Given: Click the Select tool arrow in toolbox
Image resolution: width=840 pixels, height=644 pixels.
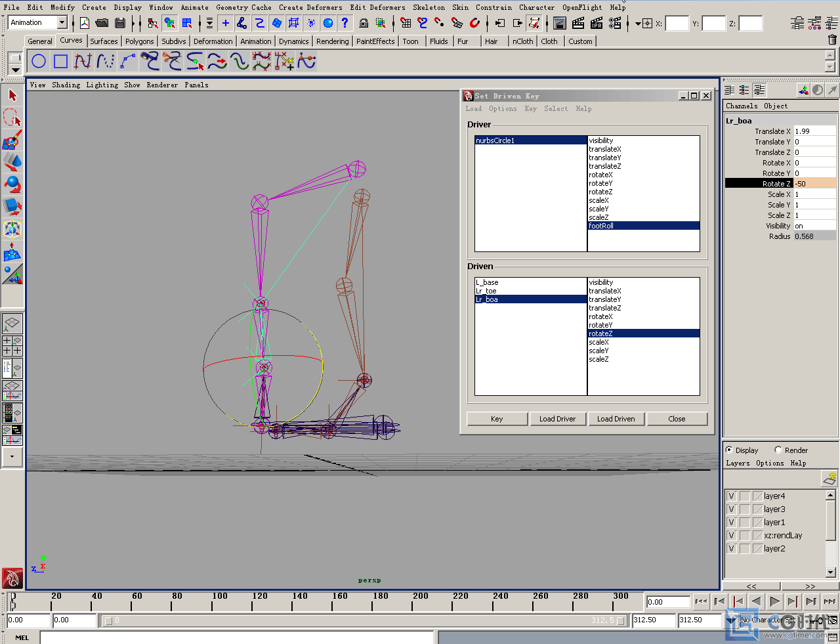Looking at the screenshot, I should point(12,95).
